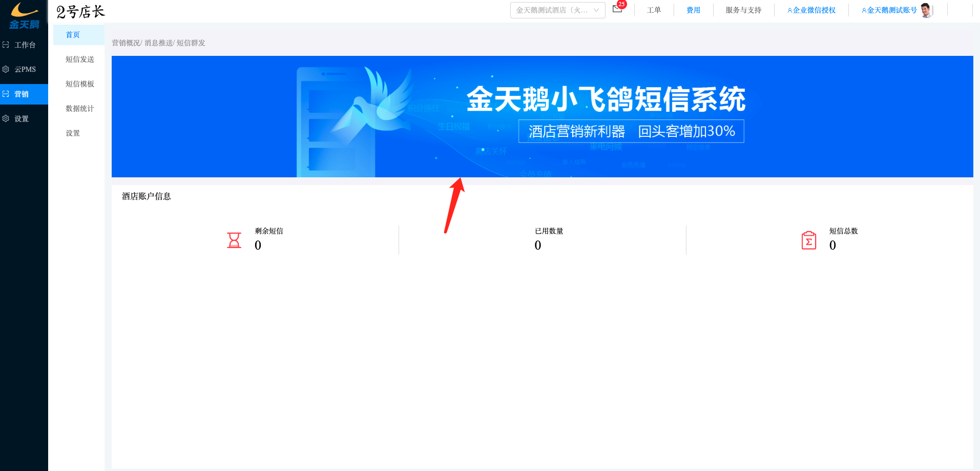980x471 pixels.
Task: Click the 营销概况 breadcrumb
Action: coord(126,43)
